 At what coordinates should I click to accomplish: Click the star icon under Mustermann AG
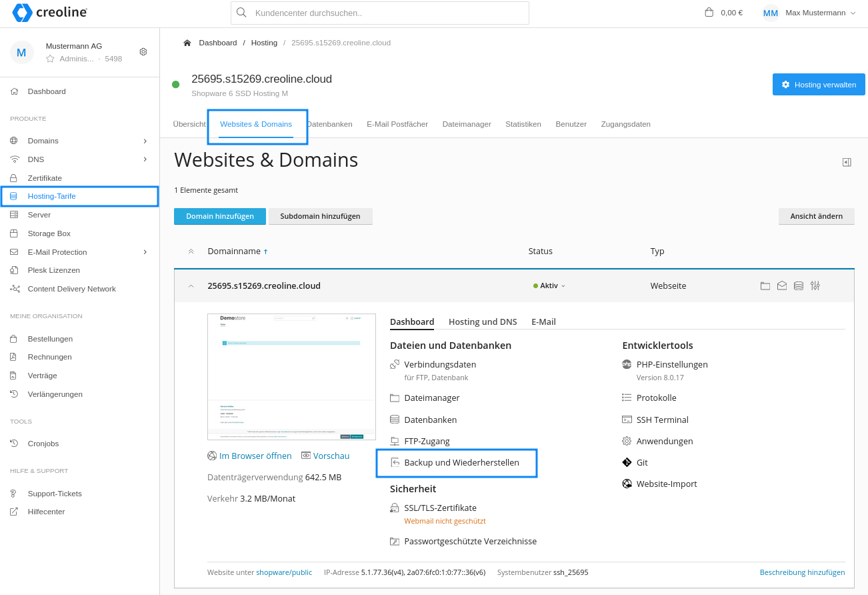pos(50,59)
